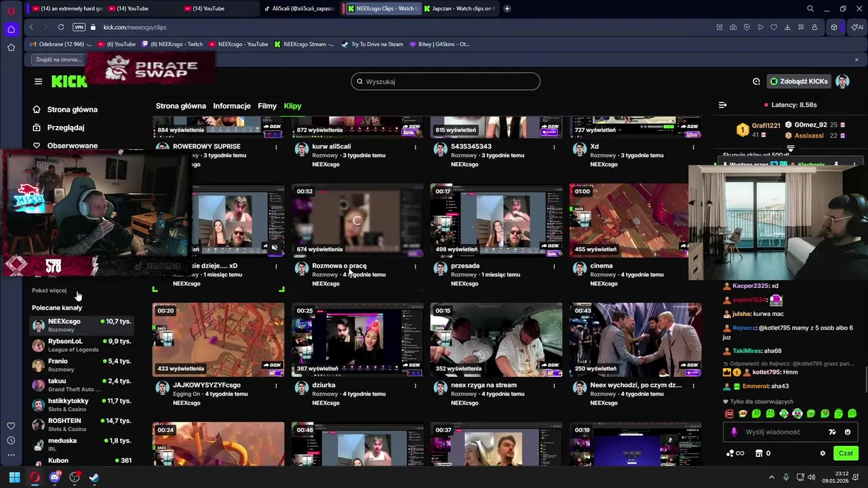Open the ad blocker shield icon
The width and height of the screenshot is (868, 488).
click(x=747, y=27)
